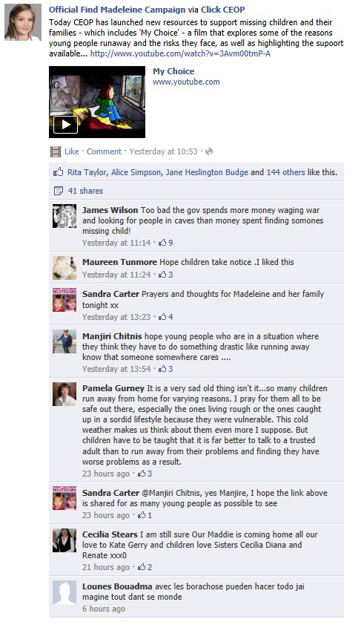The height and width of the screenshot is (625, 364).
Task: Like the CEOP post
Action: click(x=72, y=151)
